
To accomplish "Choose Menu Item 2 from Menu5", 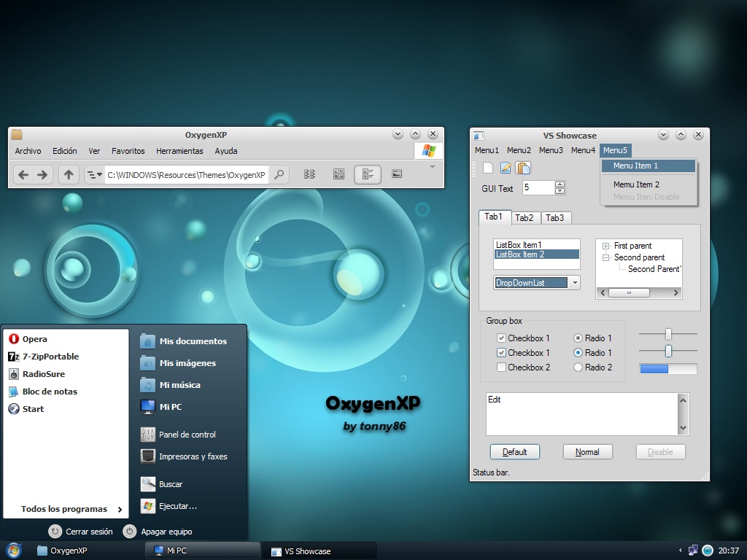I will [x=649, y=184].
